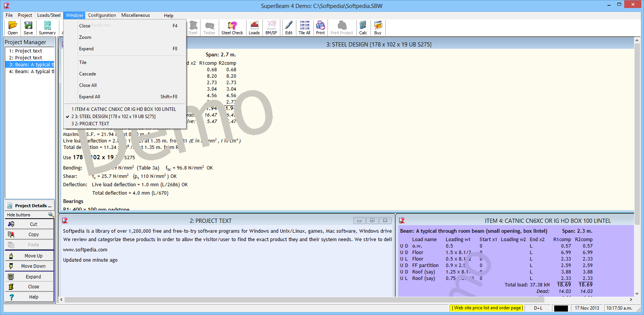The width and height of the screenshot is (644, 315).
Task: Click the Help button in Project Manager
Action: click(x=30, y=297)
